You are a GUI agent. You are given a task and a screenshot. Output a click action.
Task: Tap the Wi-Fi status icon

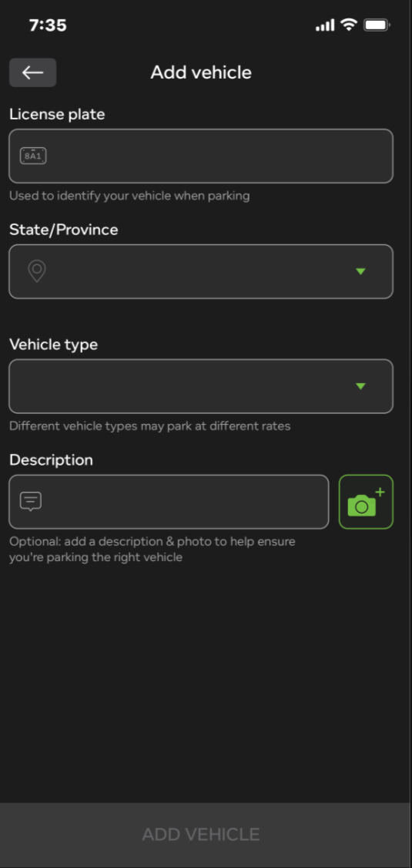[349, 25]
